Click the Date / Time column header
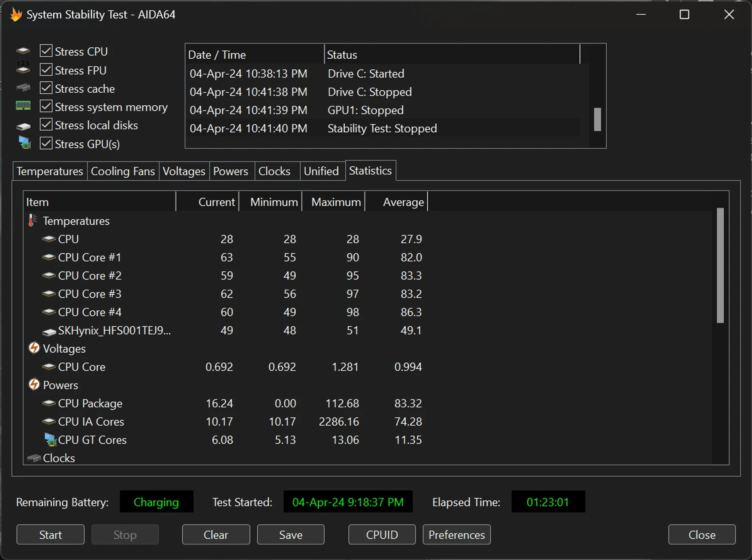 point(255,54)
